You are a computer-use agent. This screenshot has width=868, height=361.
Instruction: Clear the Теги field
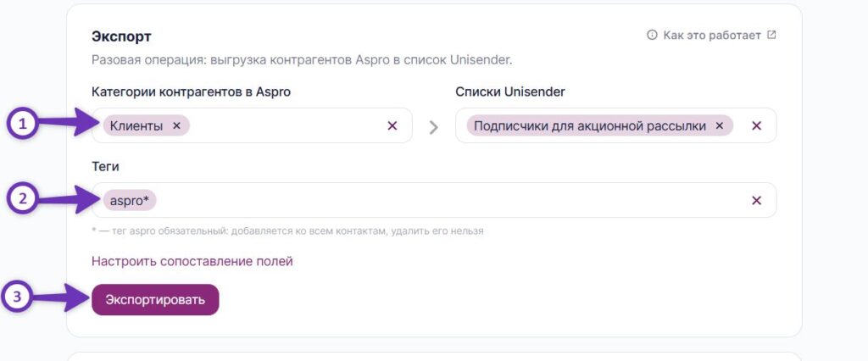[756, 201]
